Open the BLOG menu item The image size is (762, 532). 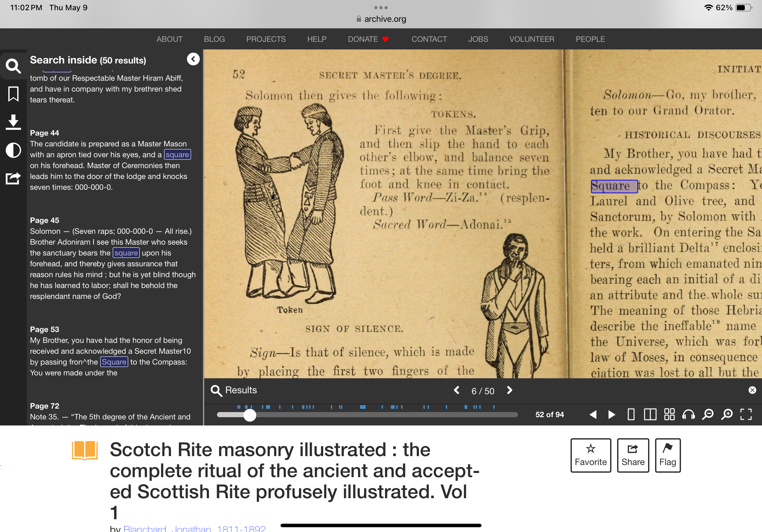point(214,39)
